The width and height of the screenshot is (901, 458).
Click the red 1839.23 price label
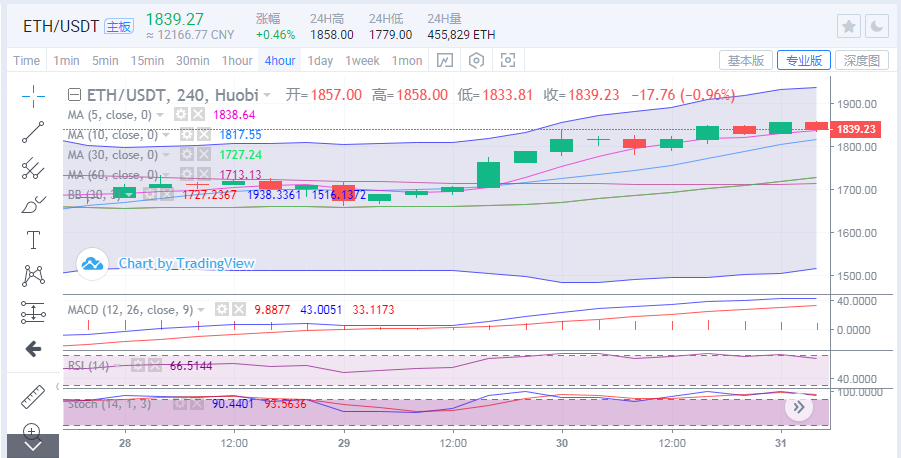856,129
